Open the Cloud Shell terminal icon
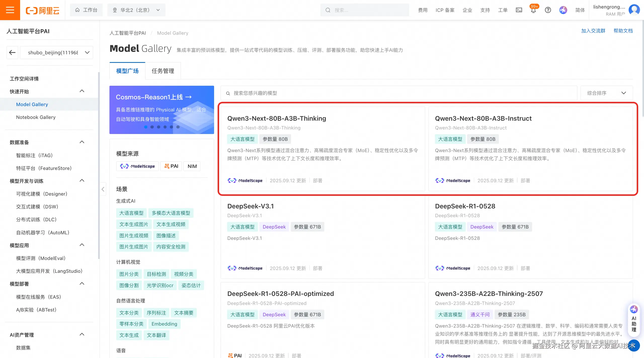 (x=519, y=10)
